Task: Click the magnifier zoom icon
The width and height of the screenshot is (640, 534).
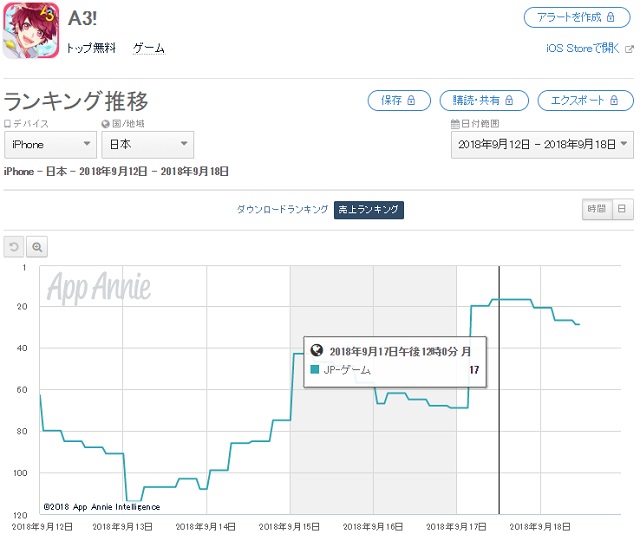Action: click(37, 247)
